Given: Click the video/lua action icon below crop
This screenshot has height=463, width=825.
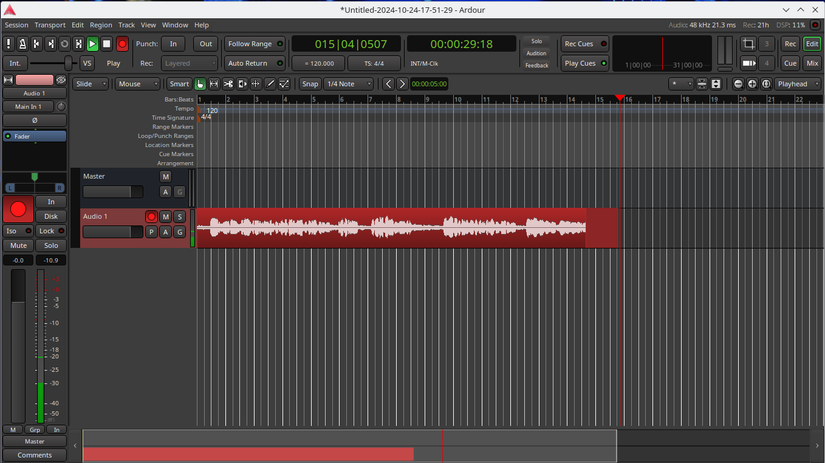Looking at the screenshot, I should [x=748, y=63].
